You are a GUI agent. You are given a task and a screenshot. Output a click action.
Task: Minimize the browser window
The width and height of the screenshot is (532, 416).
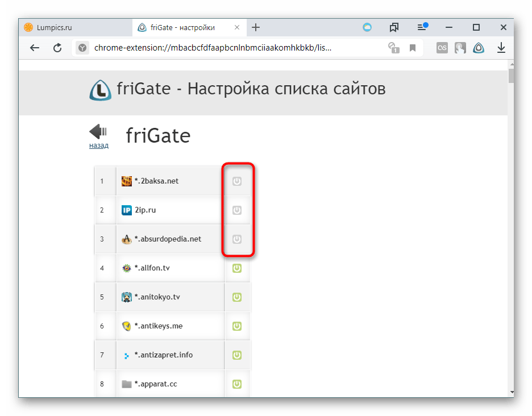[x=449, y=27]
